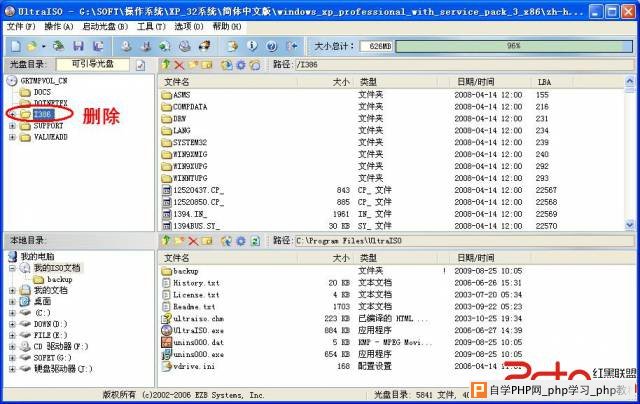Click the 96% capacity bar

click(514, 46)
